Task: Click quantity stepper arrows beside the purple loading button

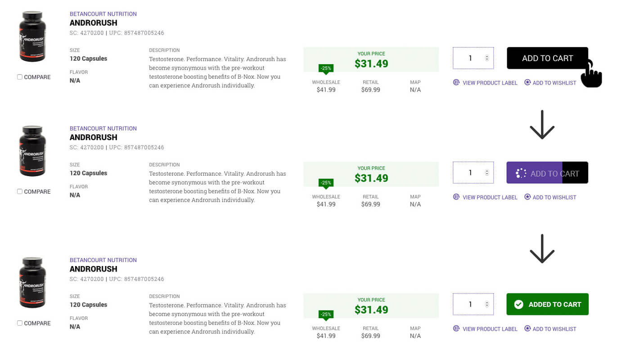Action: click(487, 173)
